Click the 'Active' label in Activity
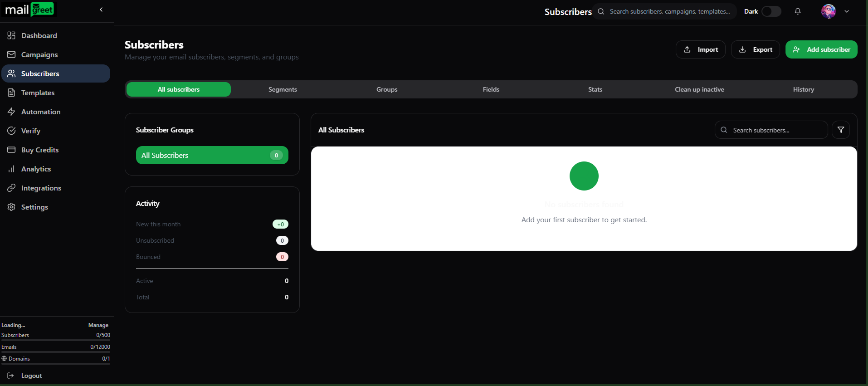 click(145, 281)
